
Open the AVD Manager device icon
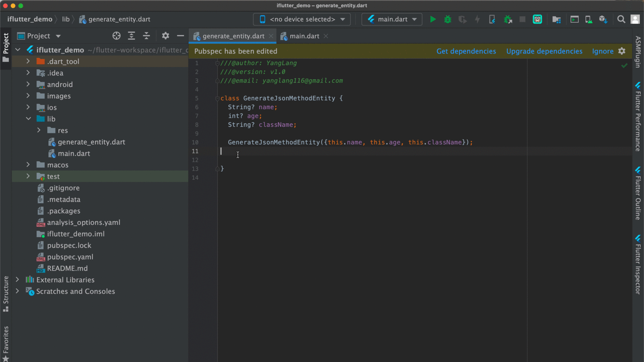(588, 19)
